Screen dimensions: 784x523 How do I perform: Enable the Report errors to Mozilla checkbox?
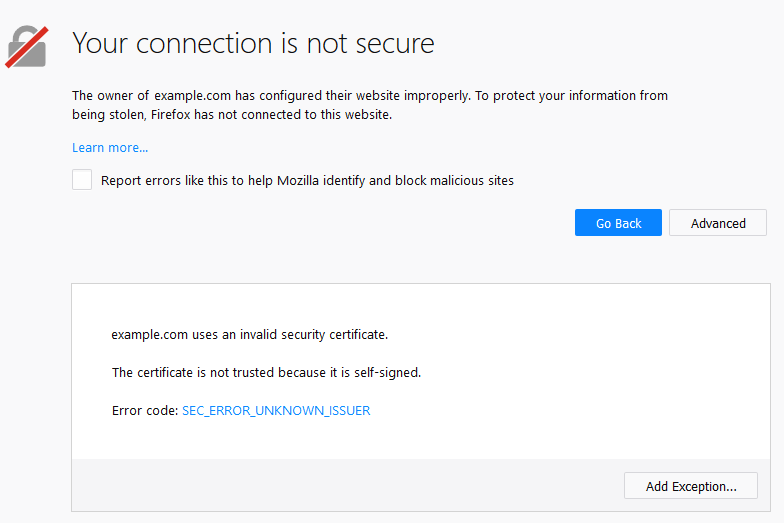coord(82,180)
